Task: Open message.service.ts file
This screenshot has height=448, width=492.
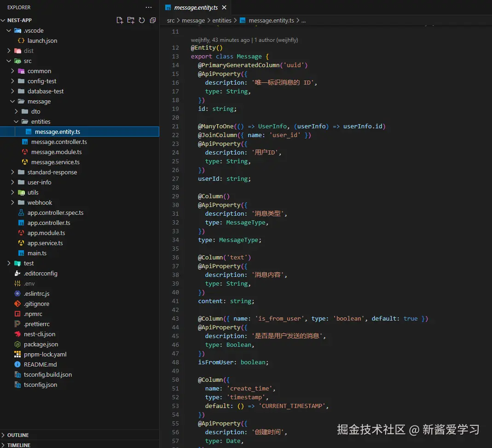Action: [55, 162]
